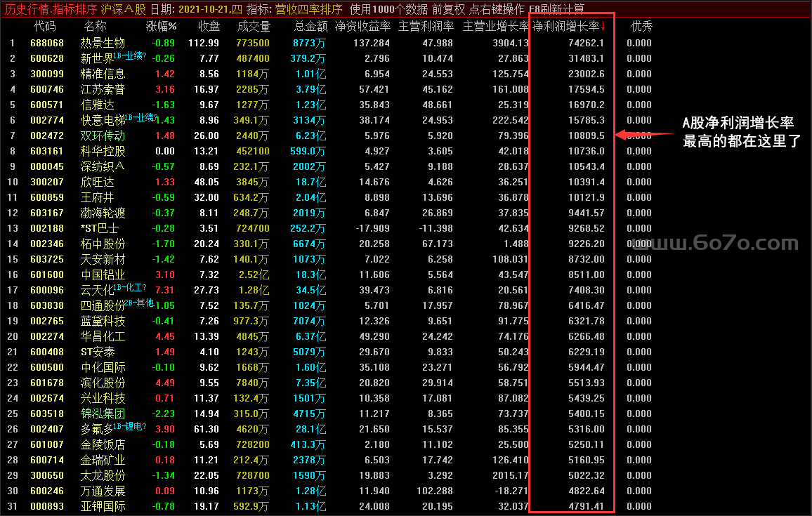Select stock 多氟多
This screenshot has width=812, height=516.
(x=97, y=430)
